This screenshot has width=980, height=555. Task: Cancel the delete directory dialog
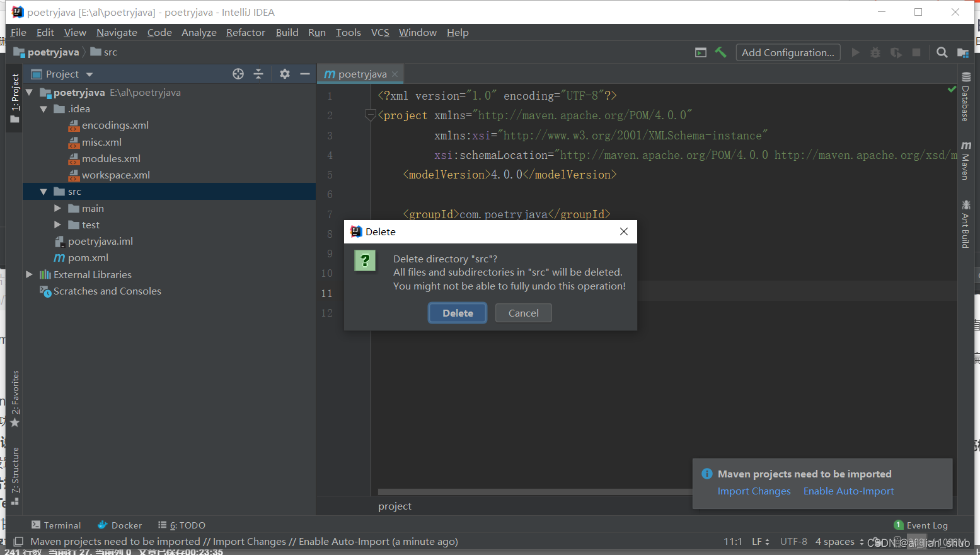click(523, 313)
